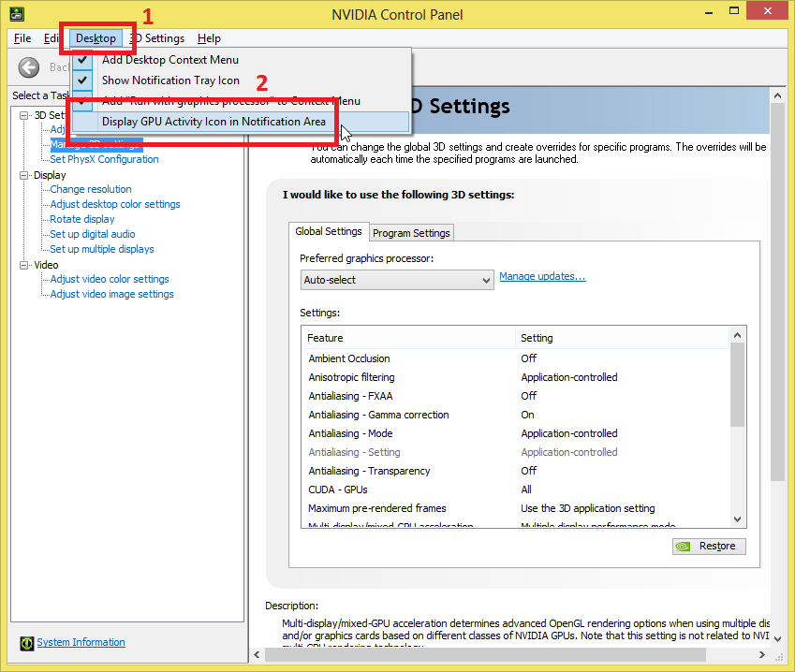The height and width of the screenshot is (672, 795).
Task: Click the System Information icon
Action: pos(27,643)
